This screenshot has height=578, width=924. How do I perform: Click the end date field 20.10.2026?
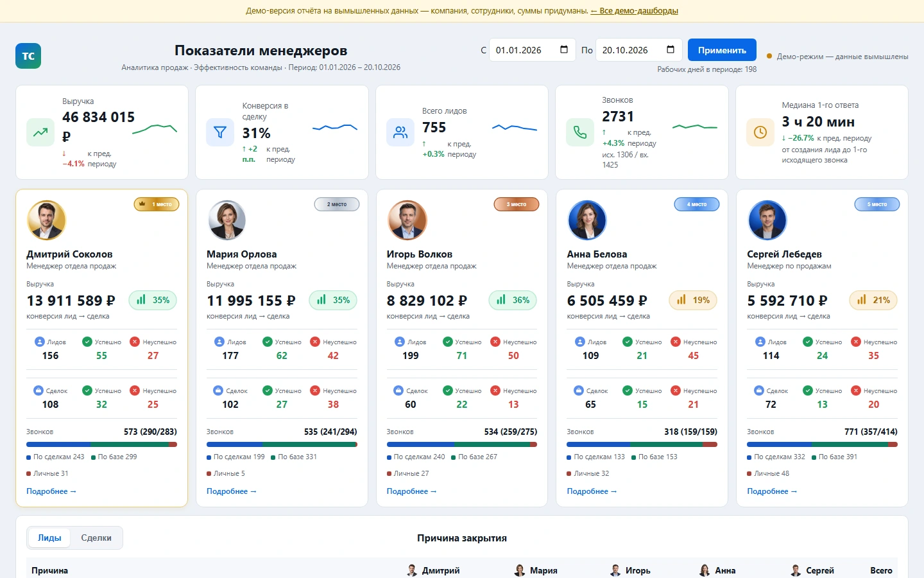(x=638, y=50)
